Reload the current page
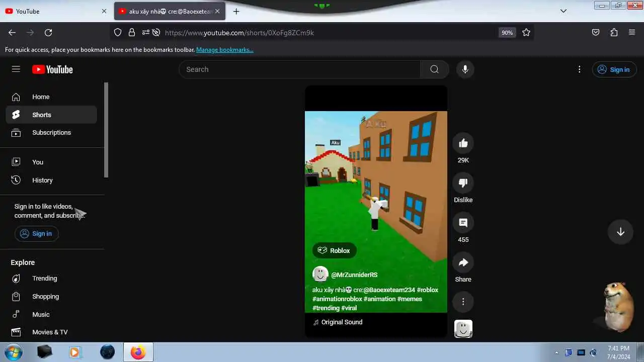644x362 pixels. [x=48, y=33]
